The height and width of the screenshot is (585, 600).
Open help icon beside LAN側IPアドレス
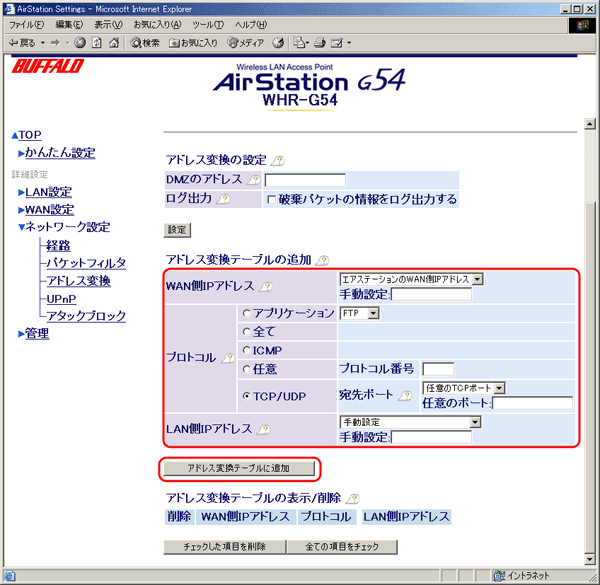tap(263, 430)
